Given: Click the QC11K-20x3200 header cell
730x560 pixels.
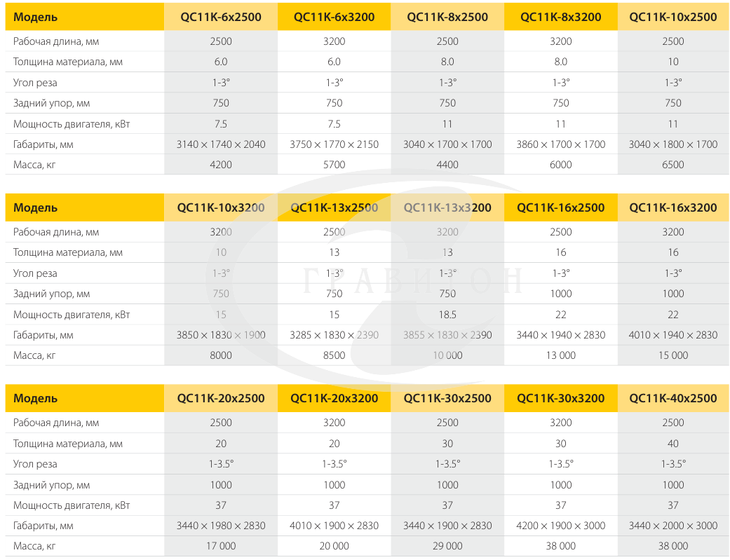Looking at the screenshot, I should tap(334, 399).
